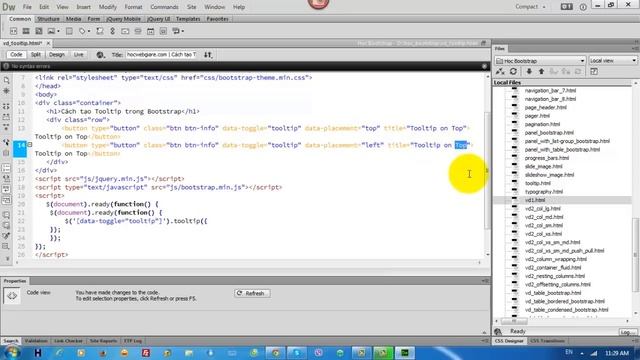Open the Files panel options menu
This screenshot has height=360, width=640.
click(636, 49)
